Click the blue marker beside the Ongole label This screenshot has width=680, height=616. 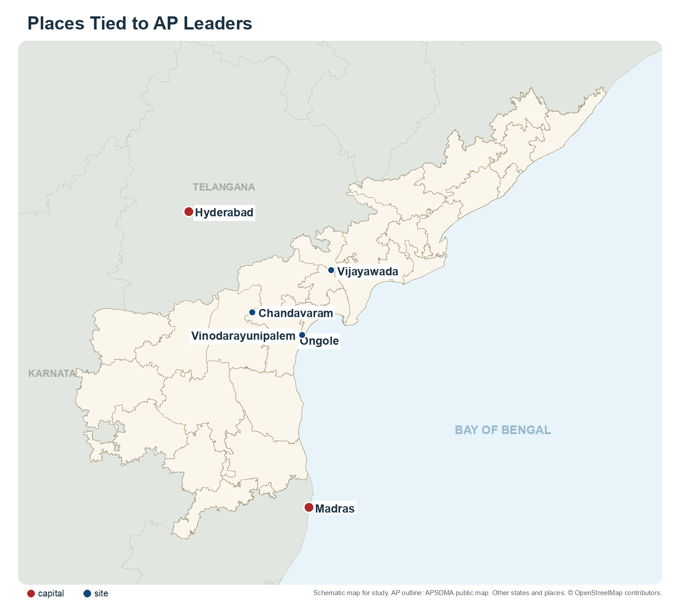[302, 335]
